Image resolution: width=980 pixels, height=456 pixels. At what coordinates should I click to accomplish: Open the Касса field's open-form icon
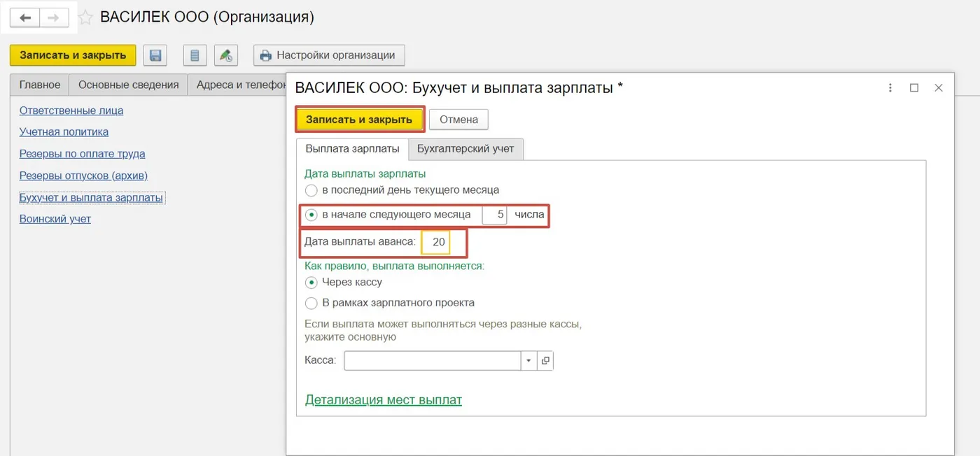[x=545, y=361]
